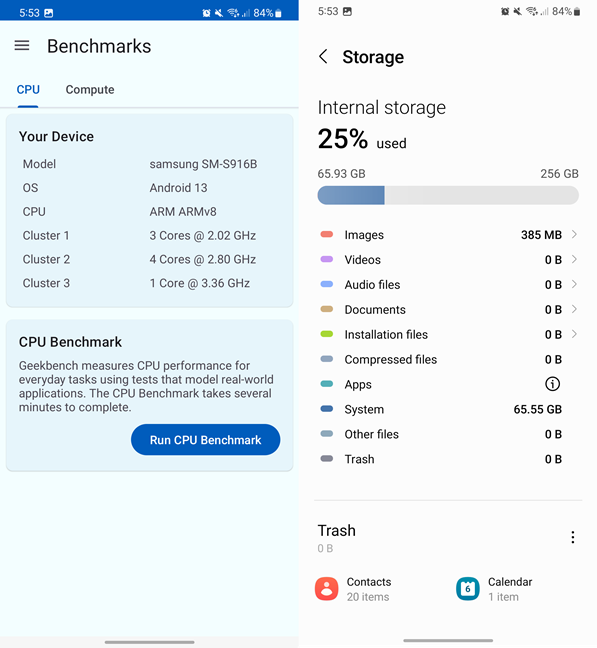Tap Cluster 2 cores value
This screenshot has width=597, height=648.
[x=202, y=259]
